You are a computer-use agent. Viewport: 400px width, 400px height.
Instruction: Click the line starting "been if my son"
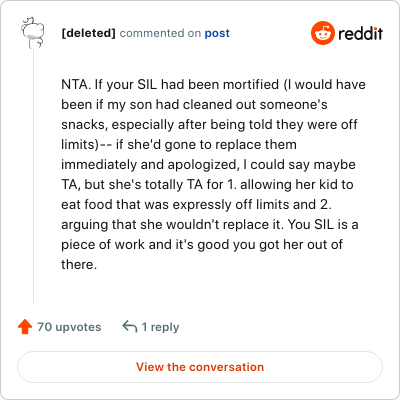(194, 104)
